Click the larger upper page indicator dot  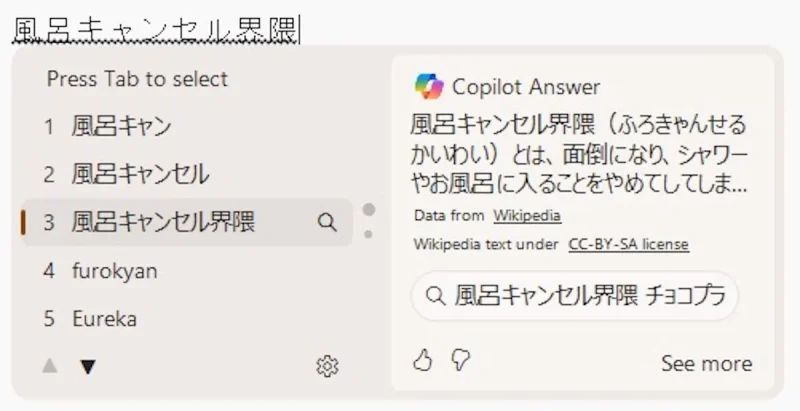(x=368, y=210)
